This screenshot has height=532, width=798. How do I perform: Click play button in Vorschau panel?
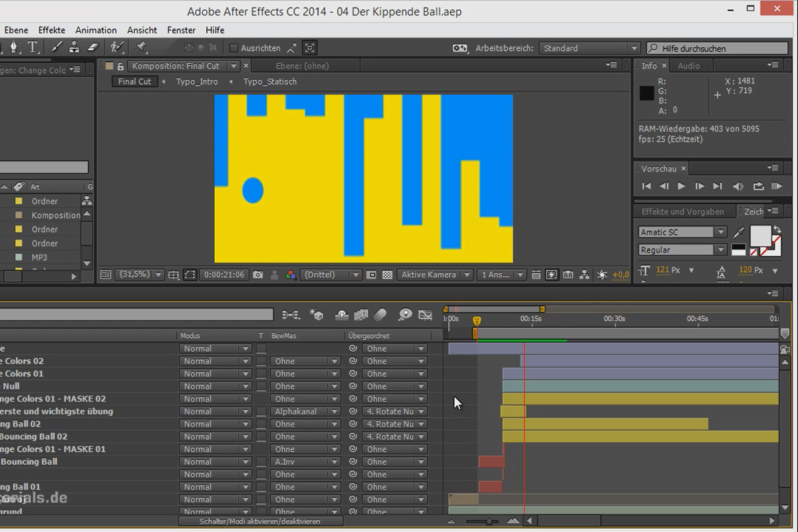681,187
